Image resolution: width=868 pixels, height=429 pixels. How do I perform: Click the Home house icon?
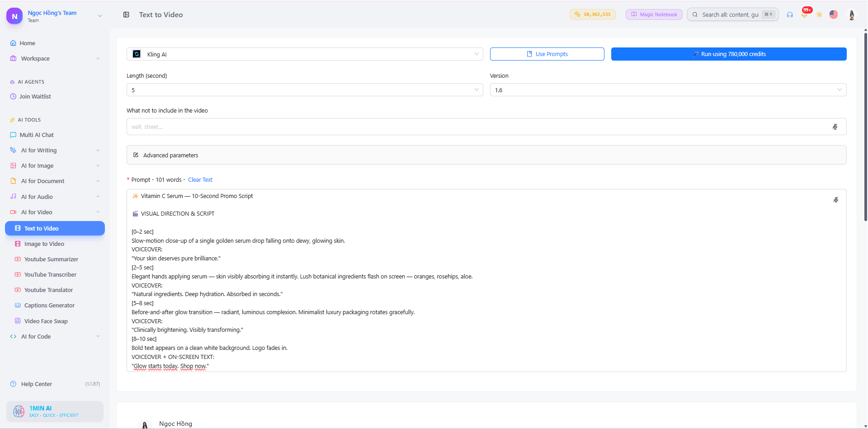coord(13,43)
